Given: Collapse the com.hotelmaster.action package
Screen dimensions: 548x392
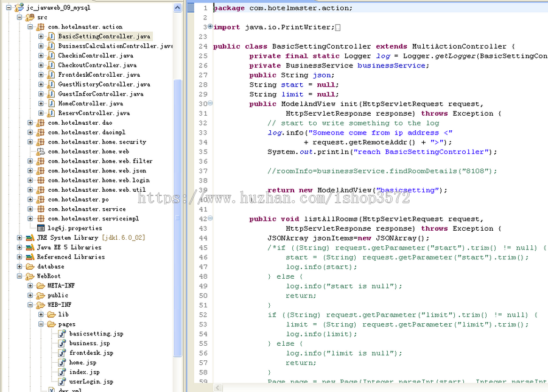Looking at the screenshot, I should (30, 27).
